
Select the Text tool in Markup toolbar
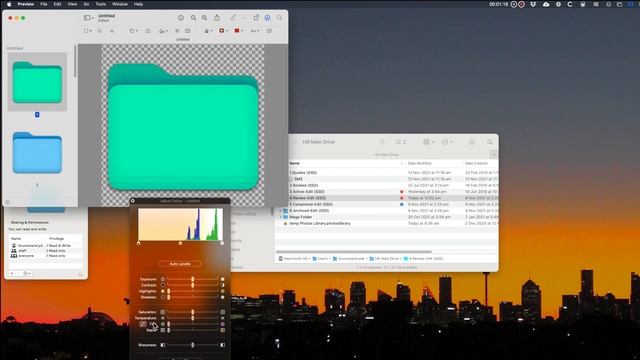(x=148, y=31)
